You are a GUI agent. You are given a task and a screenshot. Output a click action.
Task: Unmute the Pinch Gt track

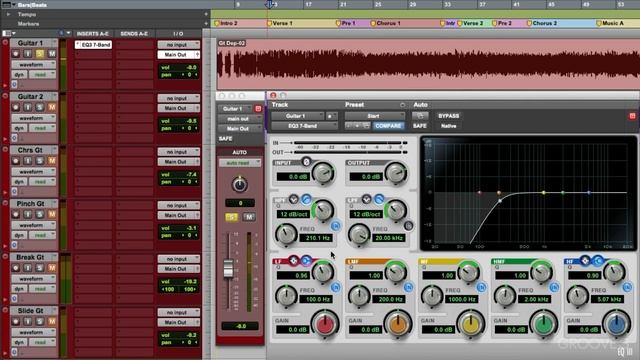tap(52, 214)
